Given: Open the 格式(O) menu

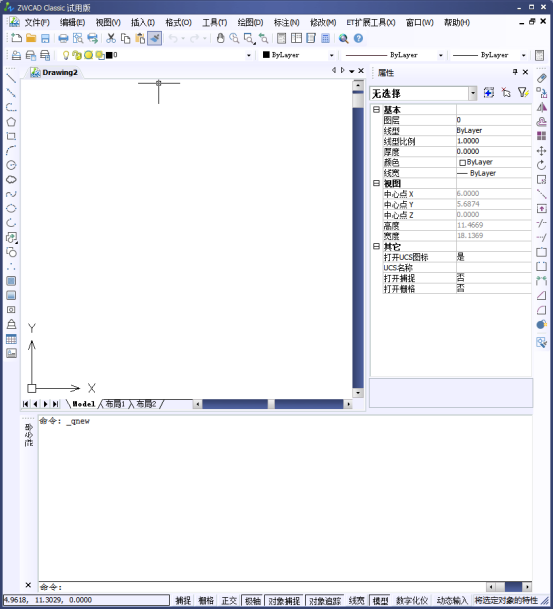Looking at the screenshot, I should point(178,23).
